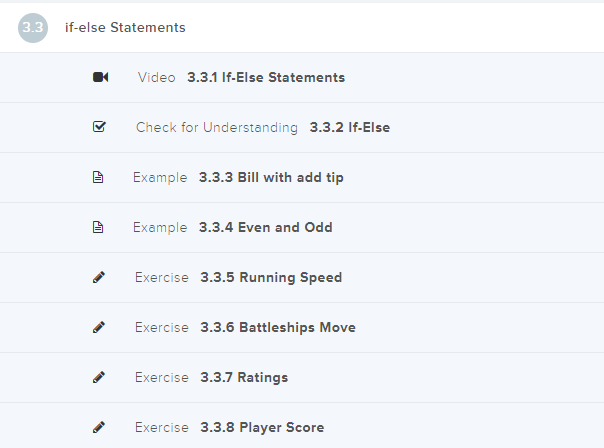The image size is (604, 448).
Task: Click the 3.3 section number badge
Action: pyautogui.click(x=32, y=28)
